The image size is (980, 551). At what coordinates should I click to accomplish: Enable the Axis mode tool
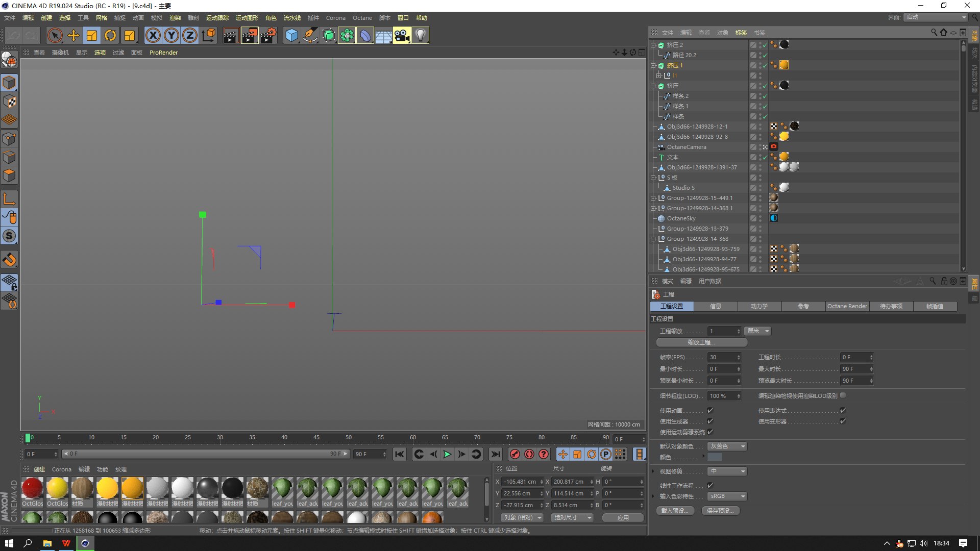[x=10, y=199]
